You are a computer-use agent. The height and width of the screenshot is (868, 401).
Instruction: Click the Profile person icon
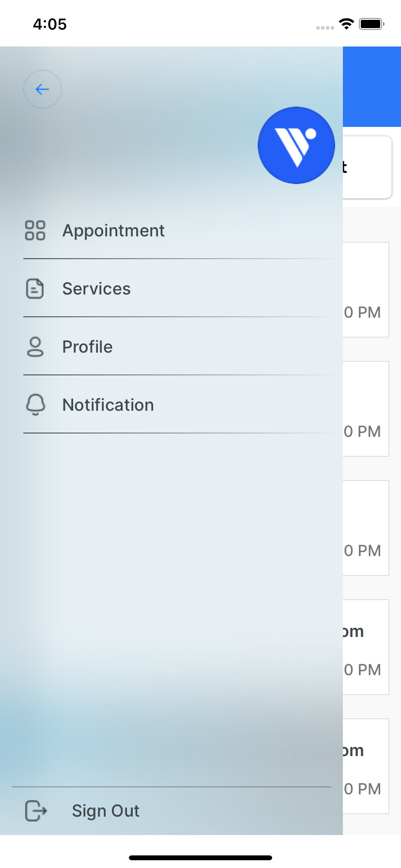(x=35, y=347)
